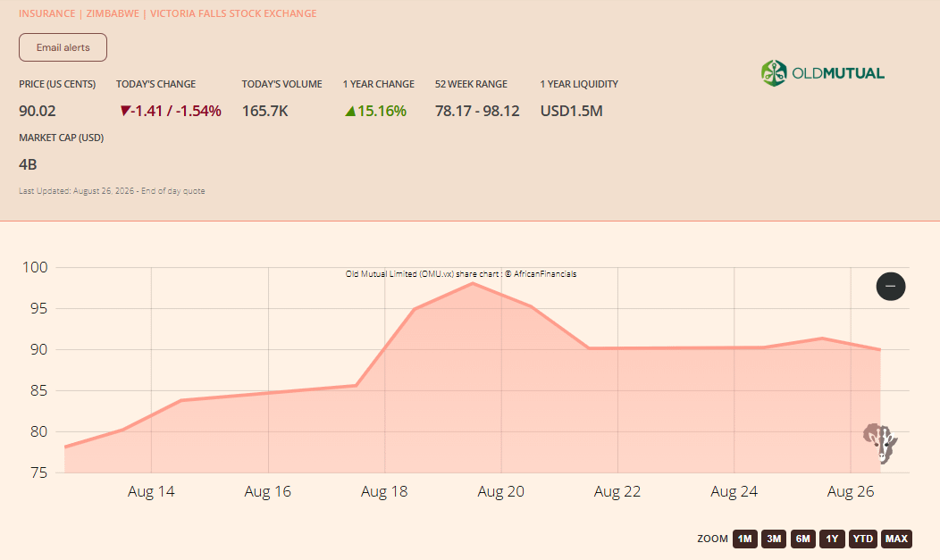Open the VICTORIA FALLS STOCK EXCHANGE link
Image resolution: width=940 pixels, height=560 pixels.
point(233,13)
